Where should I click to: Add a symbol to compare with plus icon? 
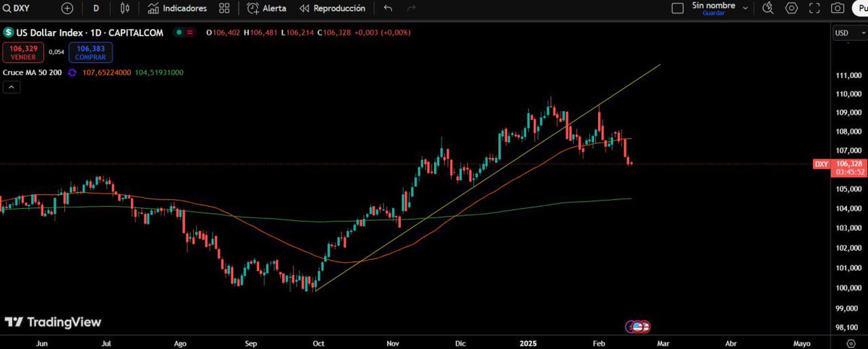tap(67, 8)
